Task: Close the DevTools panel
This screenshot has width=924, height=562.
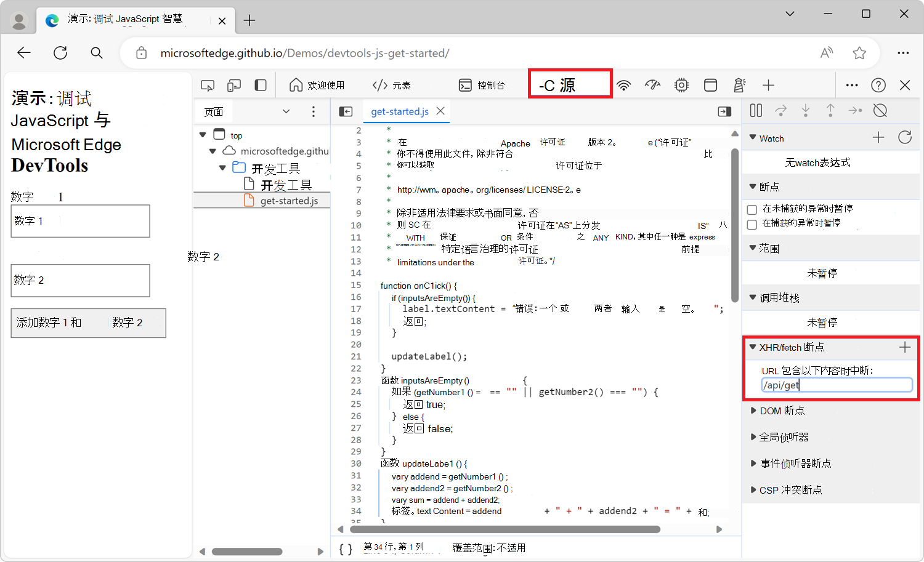Action: pos(905,85)
